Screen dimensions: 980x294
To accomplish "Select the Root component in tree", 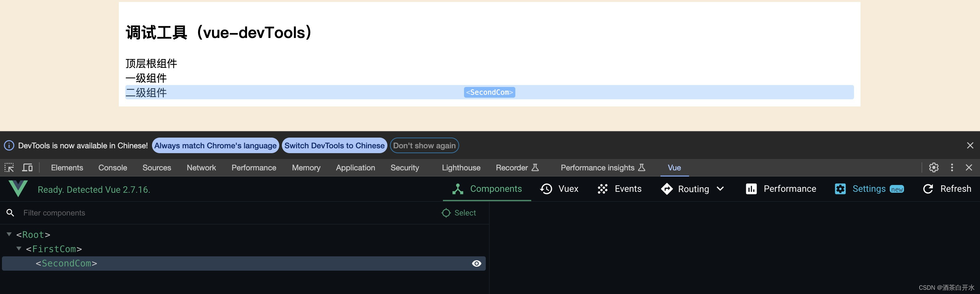I will [33, 235].
